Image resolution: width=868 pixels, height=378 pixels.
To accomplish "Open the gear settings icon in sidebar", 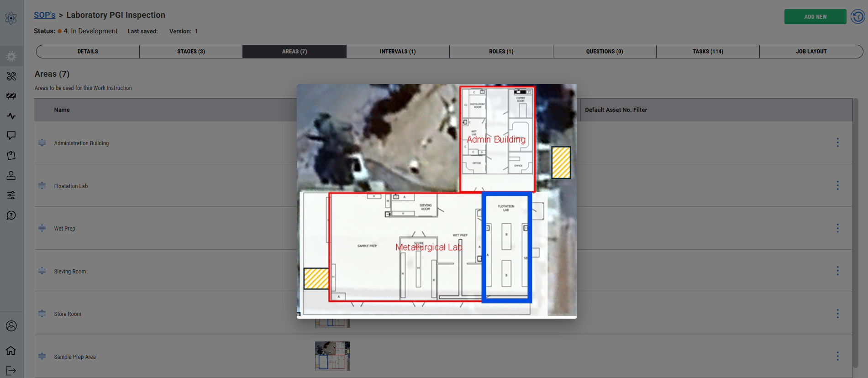I will tap(11, 57).
